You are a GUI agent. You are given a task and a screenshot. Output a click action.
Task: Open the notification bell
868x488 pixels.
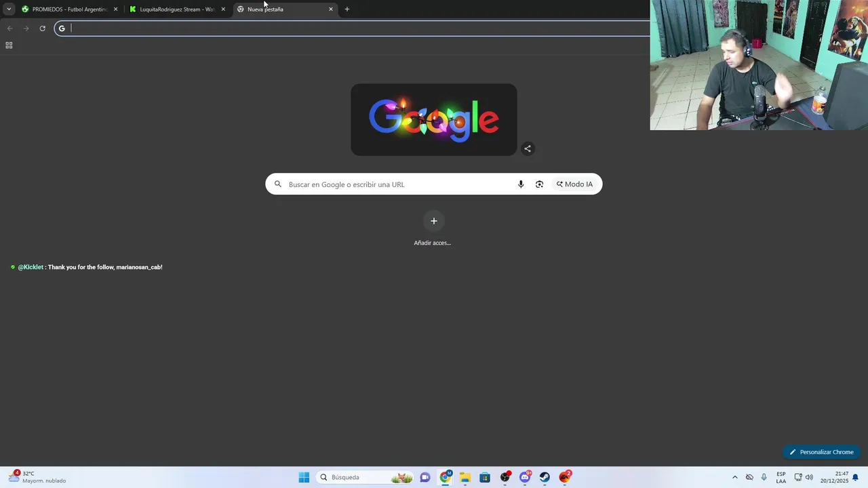click(856, 477)
